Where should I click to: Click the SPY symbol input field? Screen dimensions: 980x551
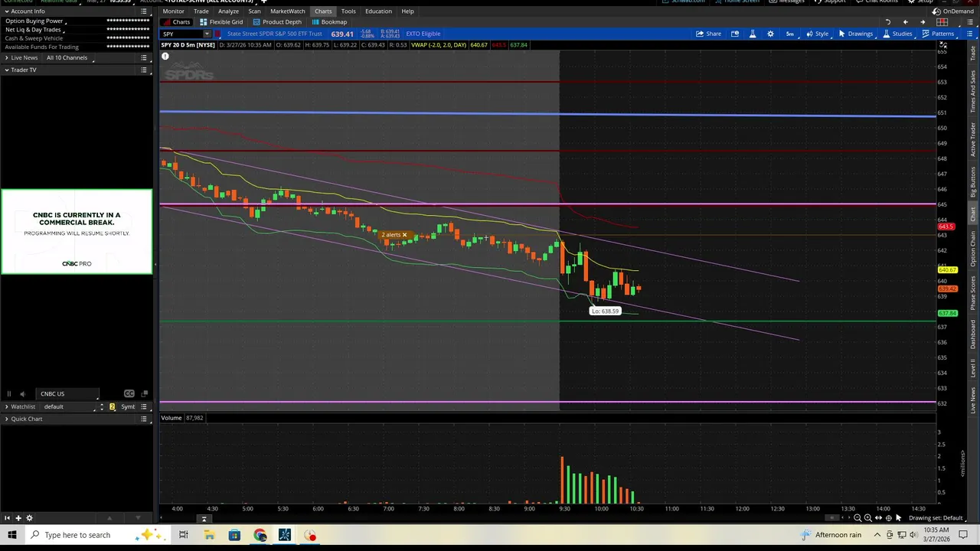point(181,34)
